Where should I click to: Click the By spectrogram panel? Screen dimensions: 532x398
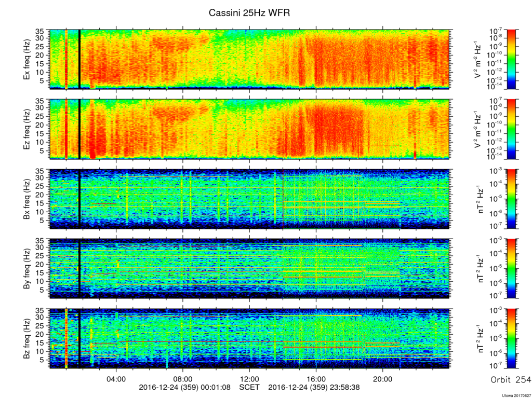(x=249, y=268)
